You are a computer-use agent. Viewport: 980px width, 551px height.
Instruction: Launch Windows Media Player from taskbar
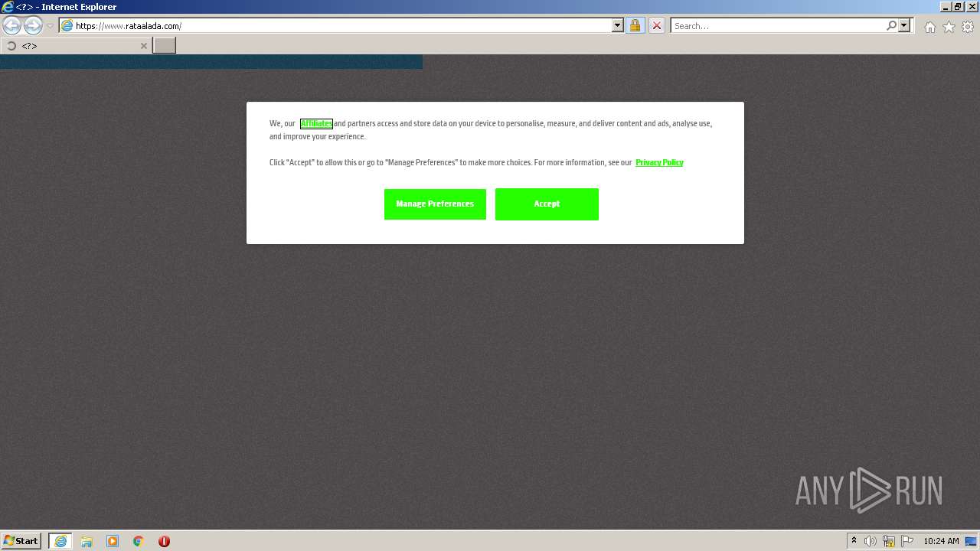click(x=113, y=541)
